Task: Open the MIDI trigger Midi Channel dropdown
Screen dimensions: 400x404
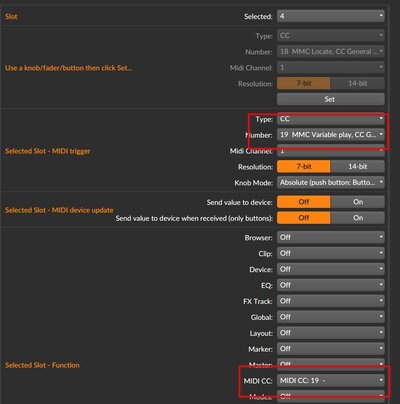Action: [331, 151]
